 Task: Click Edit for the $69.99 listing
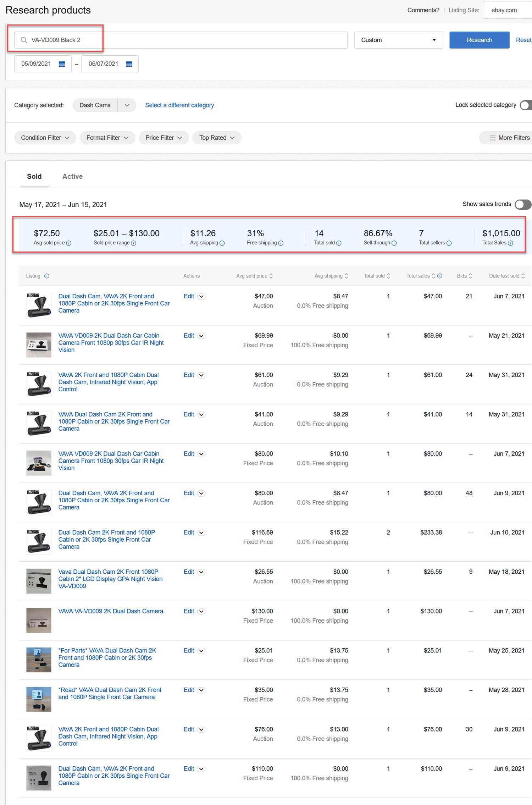(x=189, y=336)
